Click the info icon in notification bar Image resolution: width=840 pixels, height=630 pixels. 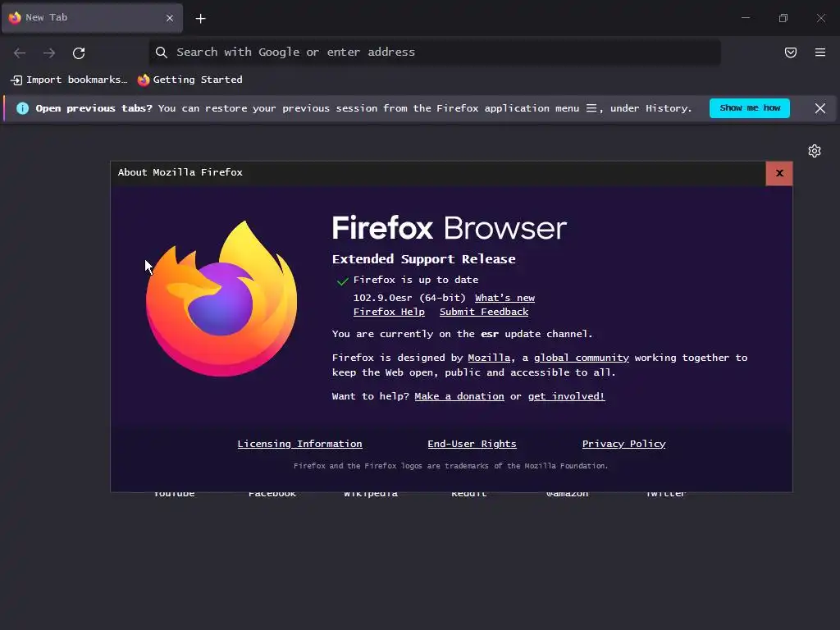tap(22, 108)
